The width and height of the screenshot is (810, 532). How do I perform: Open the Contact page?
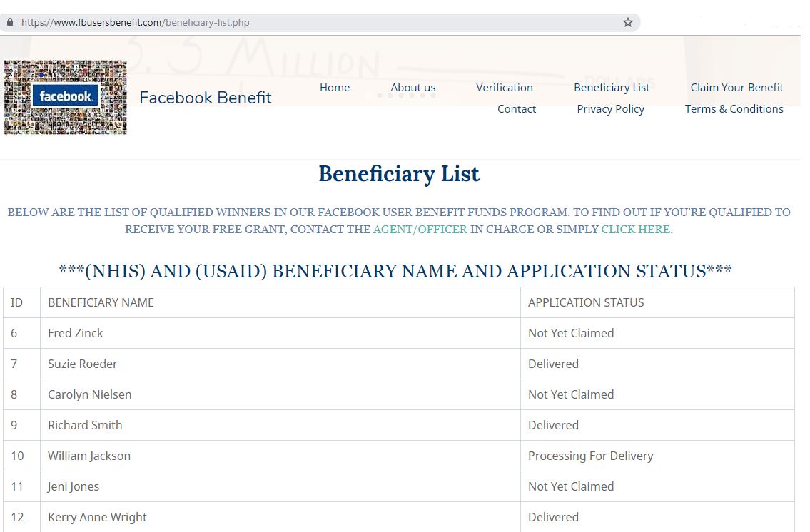517,109
